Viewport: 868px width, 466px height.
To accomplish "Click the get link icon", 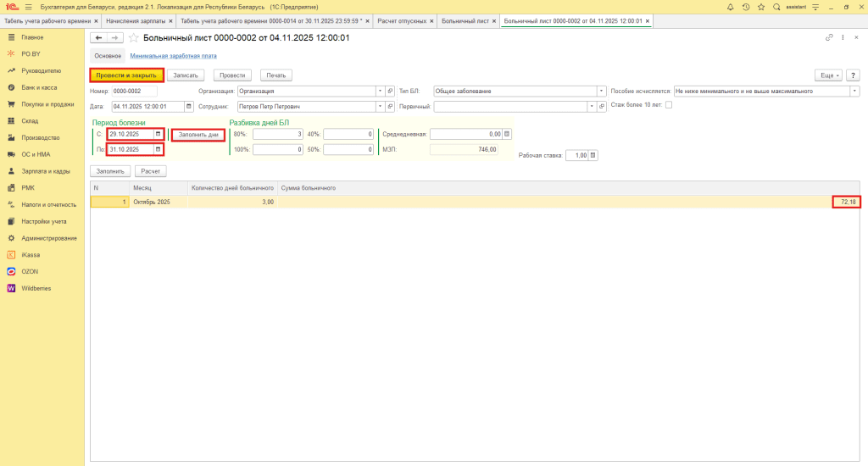I will pyautogui.click(x=829, y=38).
